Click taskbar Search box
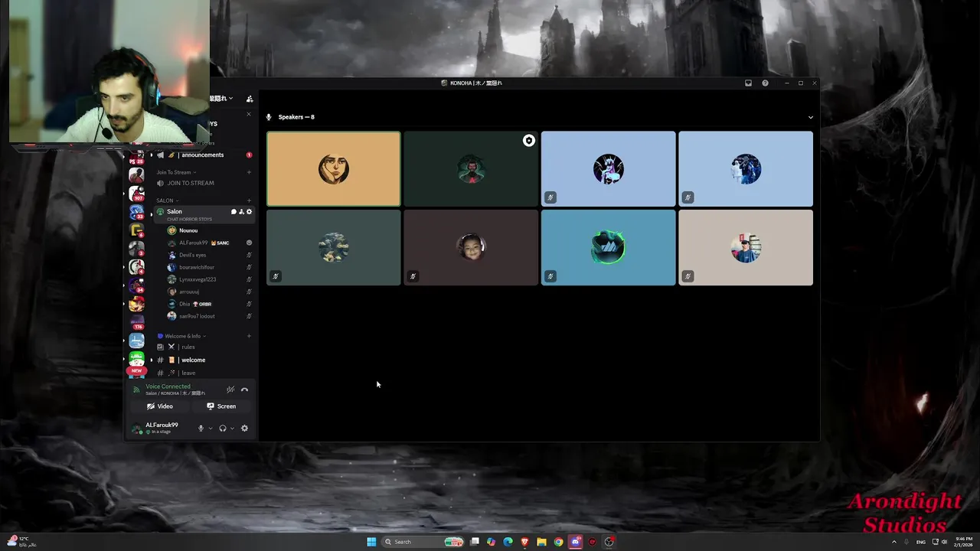The height and width of the screenshot is (551, 980). (424, 542)
